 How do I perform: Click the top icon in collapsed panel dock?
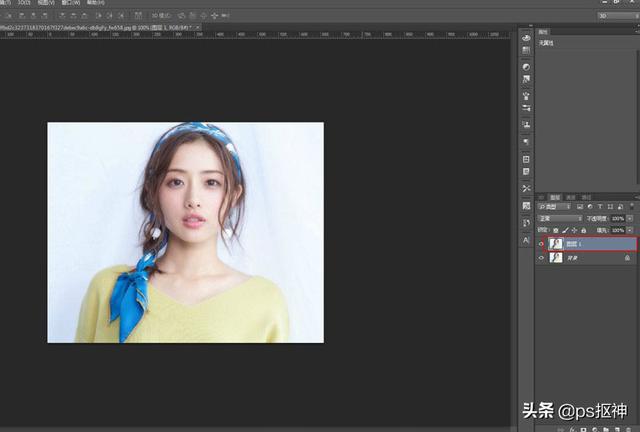526,37
